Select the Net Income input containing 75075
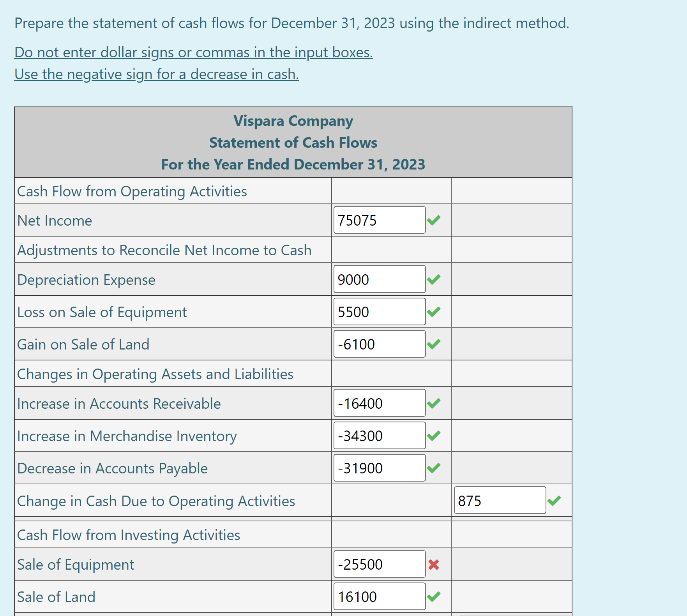Image resolution: width=687 pixels, height=616 pixels. click(379, 220)
